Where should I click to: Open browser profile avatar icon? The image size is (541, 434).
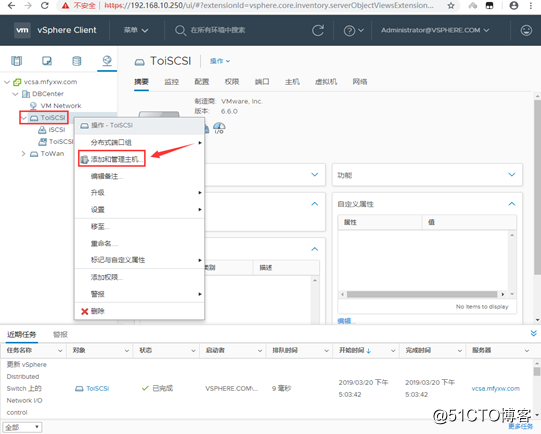click(514, 5)
